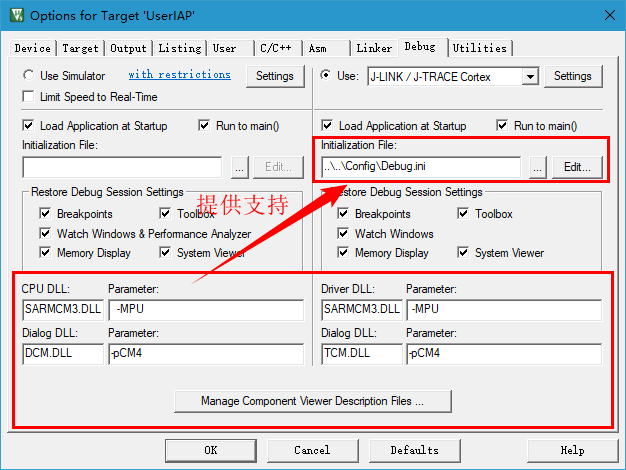Follow the 'with restrictions' link
Image resolution: width=626 pixels, height=470 pixels.
(x=180, y=75)
